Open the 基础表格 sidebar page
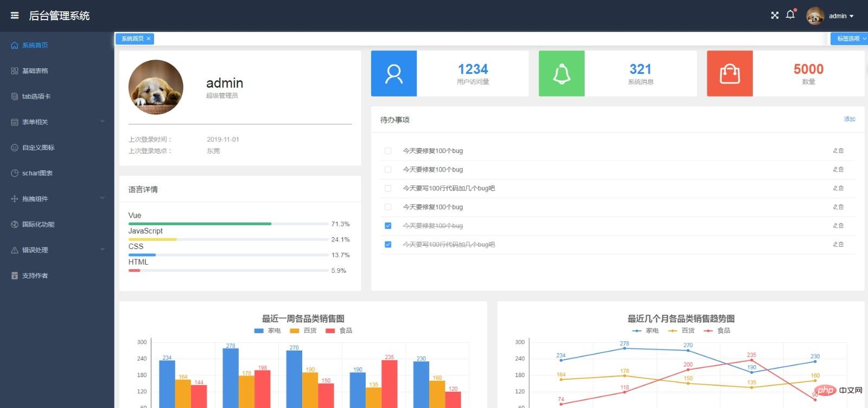The height and width of the screenshot is (408, 868). pos(35,71)
